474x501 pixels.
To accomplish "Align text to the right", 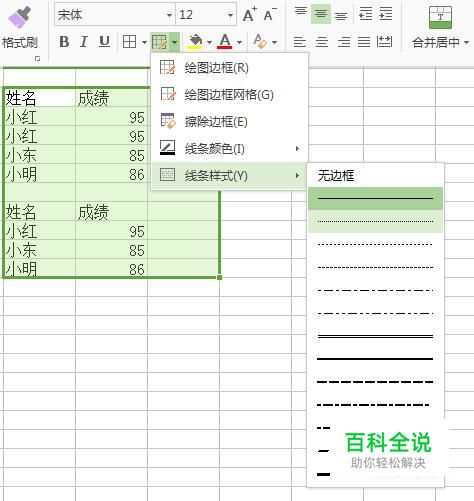I will [x=344, y=42].
